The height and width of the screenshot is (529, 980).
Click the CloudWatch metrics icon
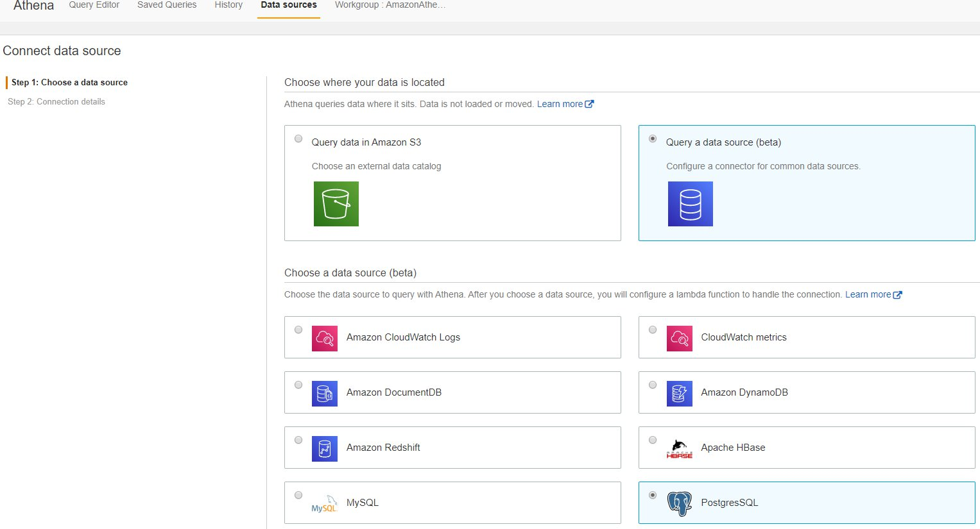tap(680, 338)
